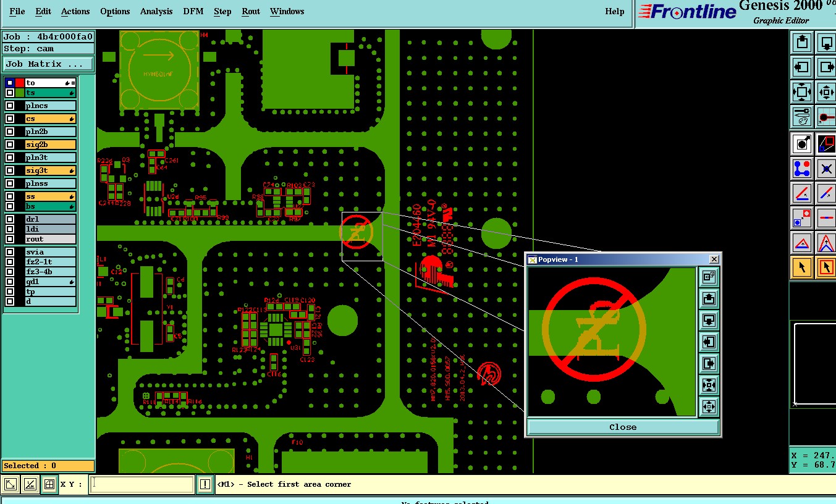Open the Edit menu
The width and height of the screenshot is (836, 504).
(x=43, y=11)
